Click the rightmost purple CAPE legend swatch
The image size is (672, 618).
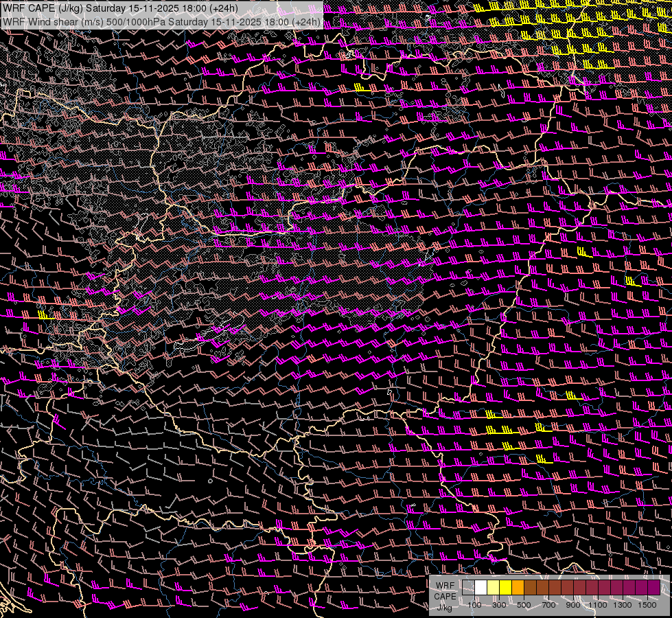[653, 588]
